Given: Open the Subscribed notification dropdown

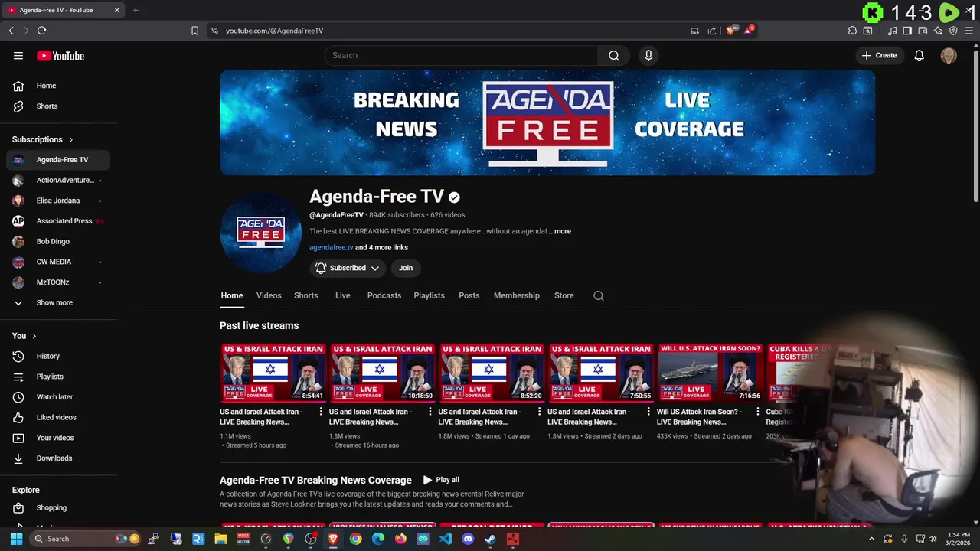Looking at the screenshot, I should pyautogui.click(x=348, y=268).
